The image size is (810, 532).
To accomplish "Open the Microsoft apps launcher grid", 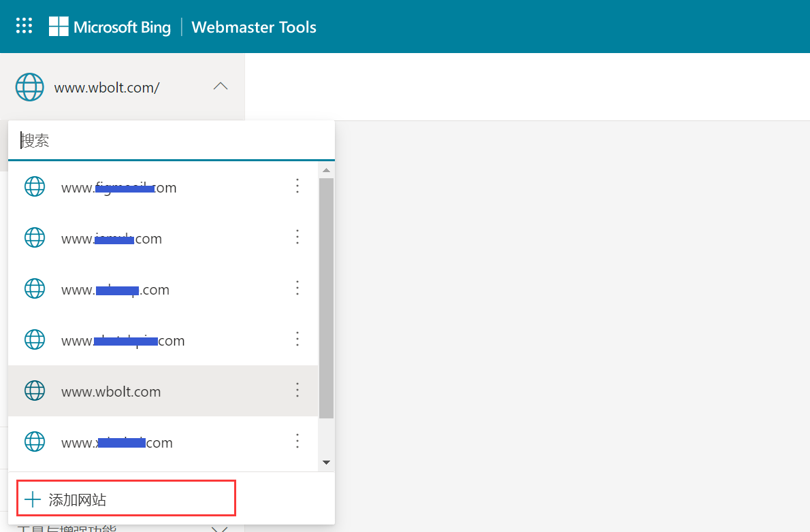I will 24,27.
